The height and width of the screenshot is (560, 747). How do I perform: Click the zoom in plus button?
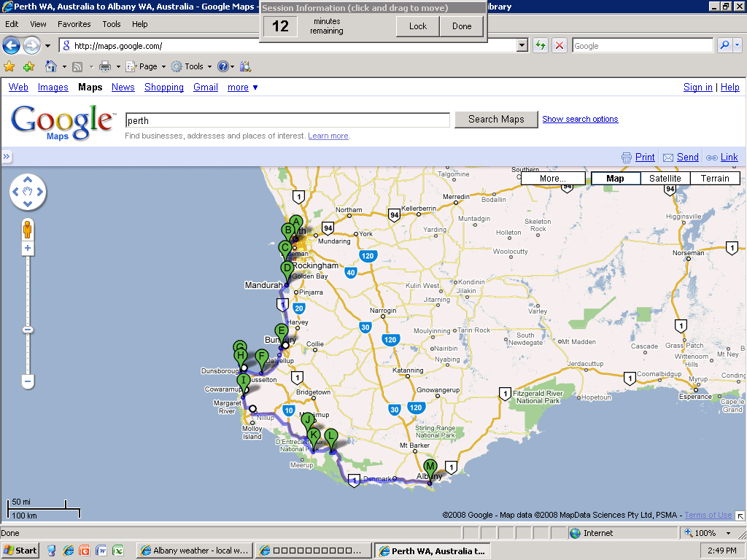28,249
